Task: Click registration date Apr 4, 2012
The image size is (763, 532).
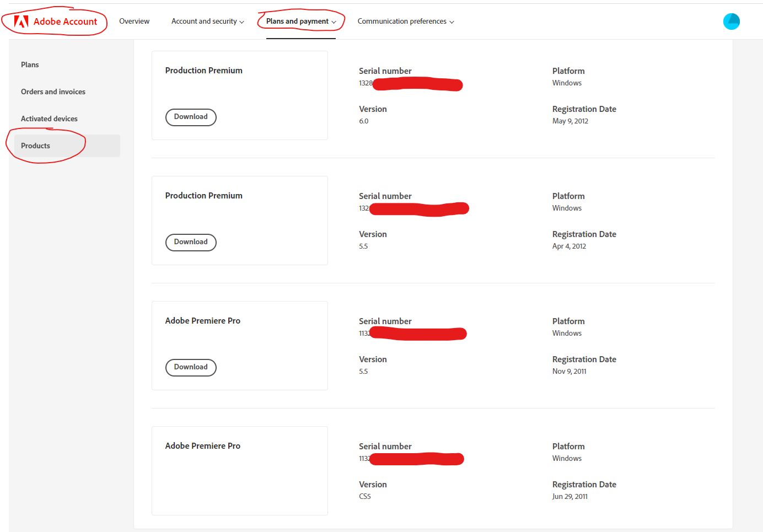Action: click(569, 246)
